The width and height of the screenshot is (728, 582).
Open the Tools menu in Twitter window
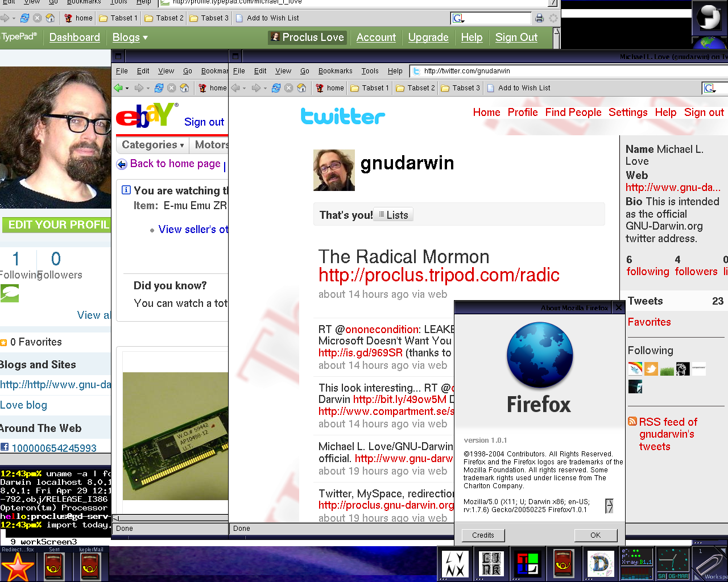370,71
